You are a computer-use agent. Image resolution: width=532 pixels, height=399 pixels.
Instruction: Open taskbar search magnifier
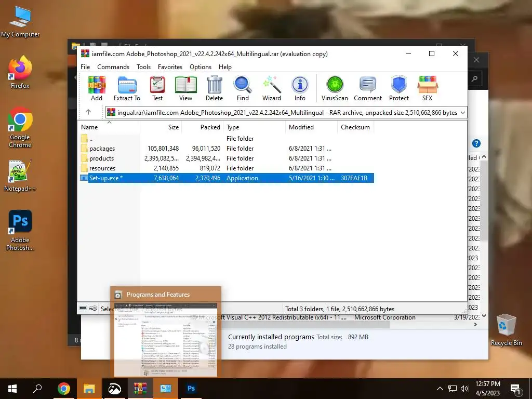(37, 388)
